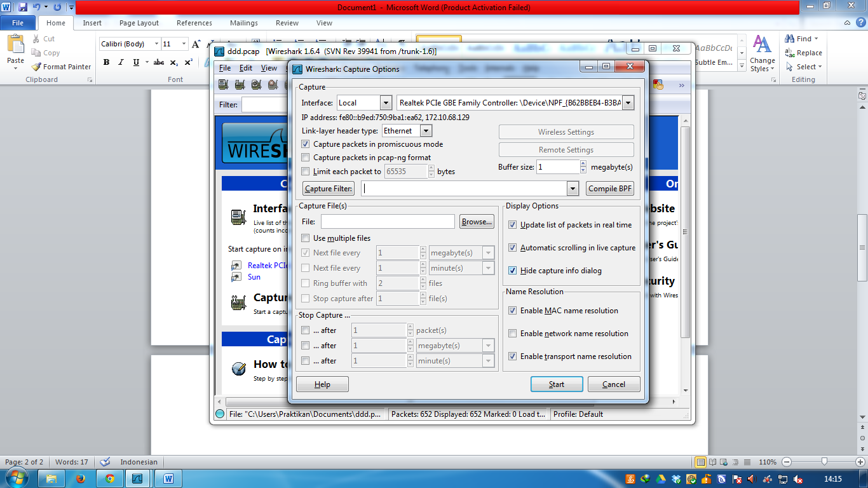Enable network name resolution checkbox
This screenshot has height=488, width=868.
click(x=513, y=334)
